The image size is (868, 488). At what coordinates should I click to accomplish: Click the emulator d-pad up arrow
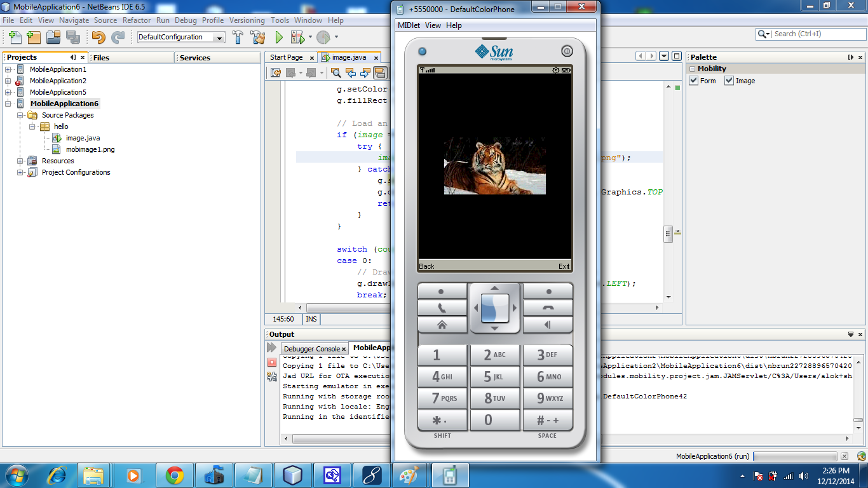pyautogui.click(x=494, y=288)
